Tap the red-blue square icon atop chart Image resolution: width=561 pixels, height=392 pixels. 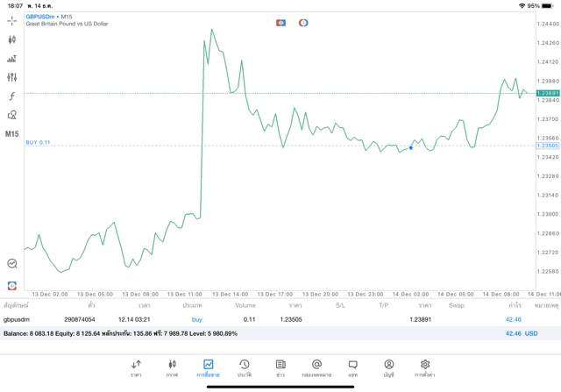[x=280, y=23]
